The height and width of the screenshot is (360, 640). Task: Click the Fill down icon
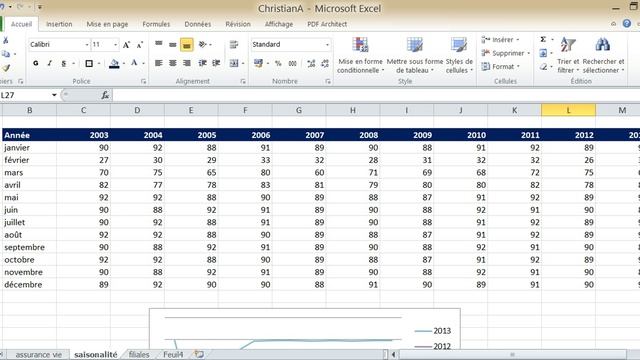(x=543, y=53)
